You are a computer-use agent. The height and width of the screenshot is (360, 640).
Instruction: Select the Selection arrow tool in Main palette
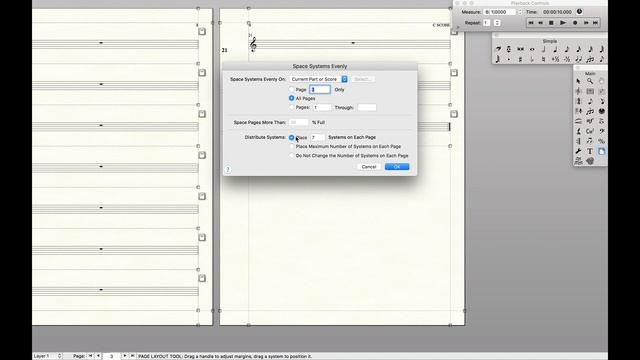point(578,81)
